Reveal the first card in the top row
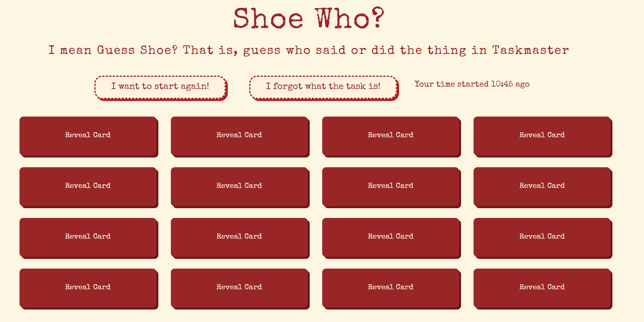This screenshot has height=322, width=644. click(x=88, y=136)
